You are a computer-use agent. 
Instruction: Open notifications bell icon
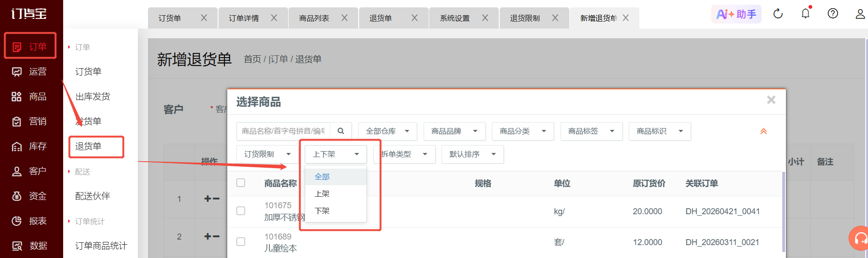click(x=805, y=13)
